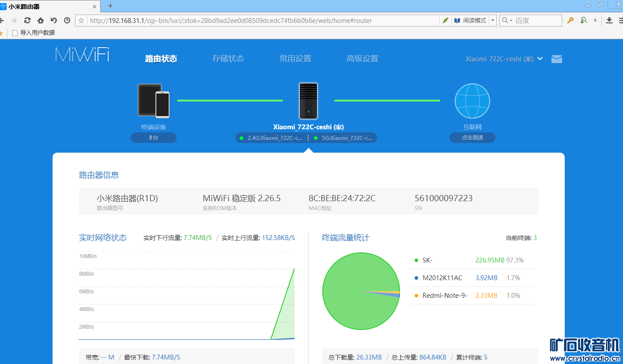Screen dimensions: 623x364
Task: Click the 终端设备 label
Action: 154,127
